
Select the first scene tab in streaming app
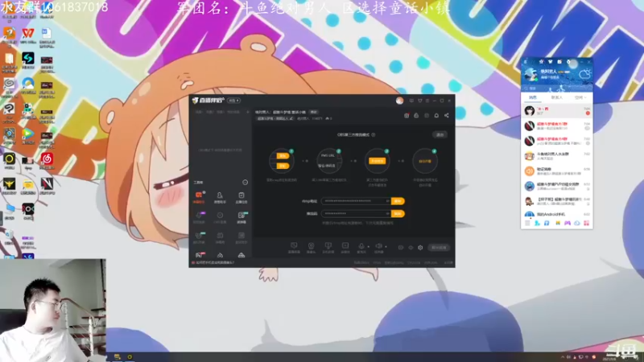point(199,112)
